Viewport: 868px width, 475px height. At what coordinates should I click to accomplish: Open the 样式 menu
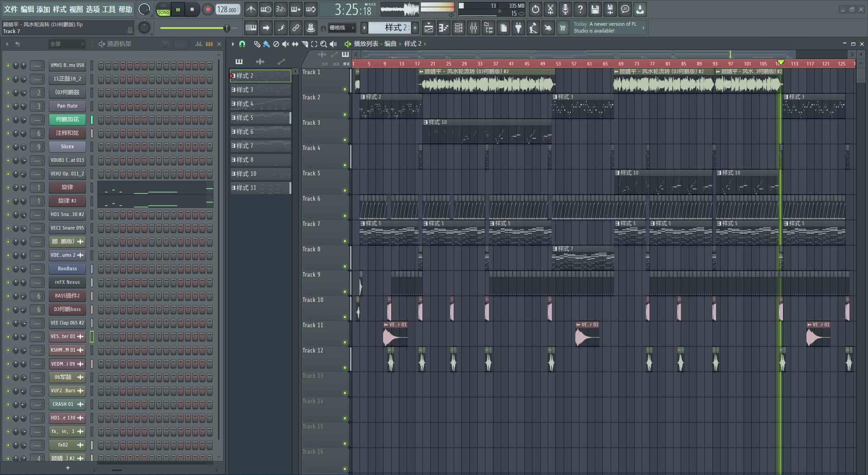[x=60, y=9]
